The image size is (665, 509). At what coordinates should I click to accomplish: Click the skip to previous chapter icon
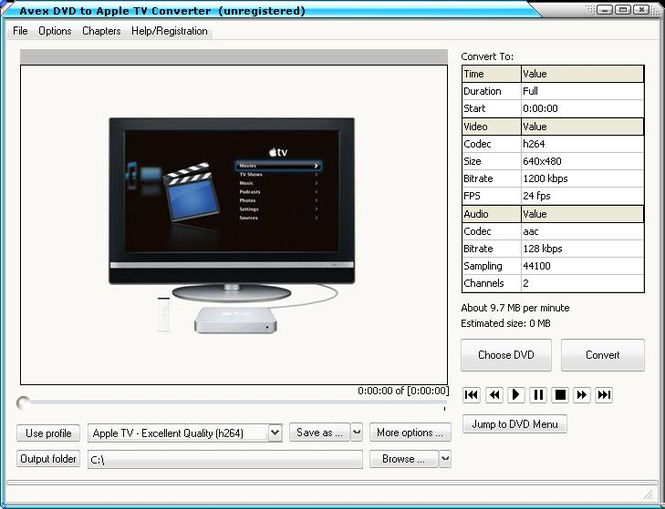tap(472, 395)
